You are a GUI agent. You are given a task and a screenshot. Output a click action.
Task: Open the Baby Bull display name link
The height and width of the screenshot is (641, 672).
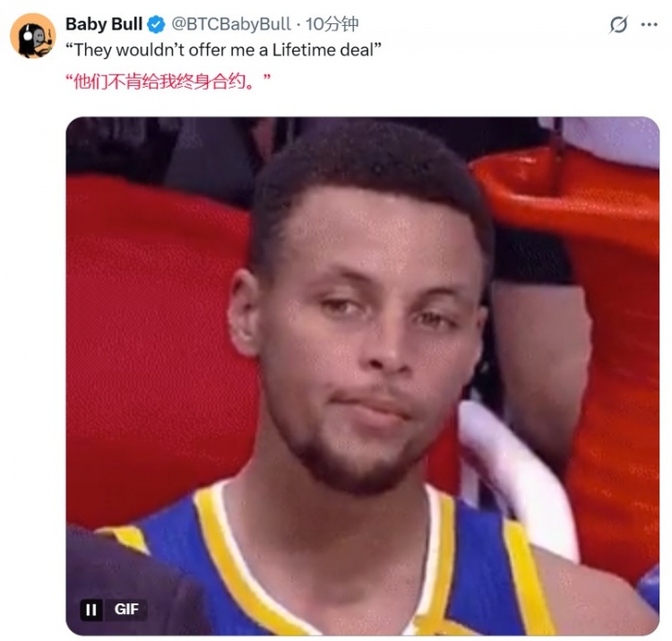[x=104, y=24]
